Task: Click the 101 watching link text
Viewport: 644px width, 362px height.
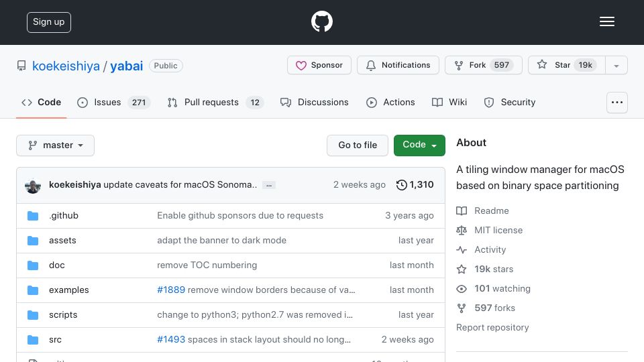Action: click(502, 288)
